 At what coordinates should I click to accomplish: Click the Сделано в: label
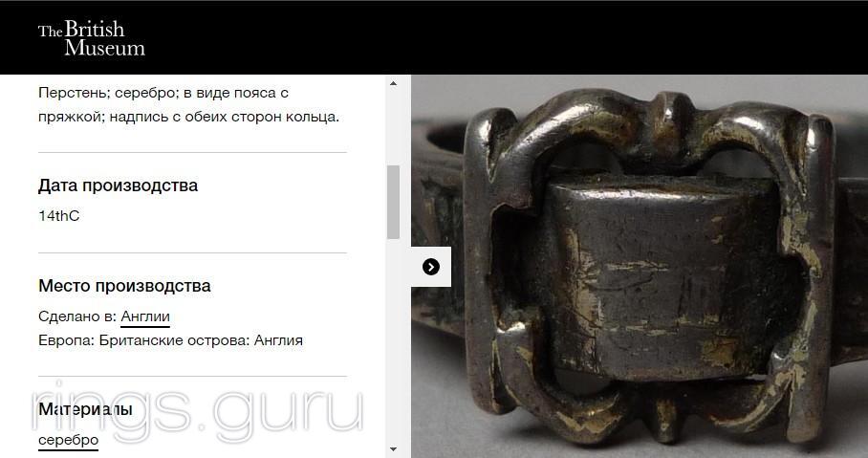tap(77, 316)
